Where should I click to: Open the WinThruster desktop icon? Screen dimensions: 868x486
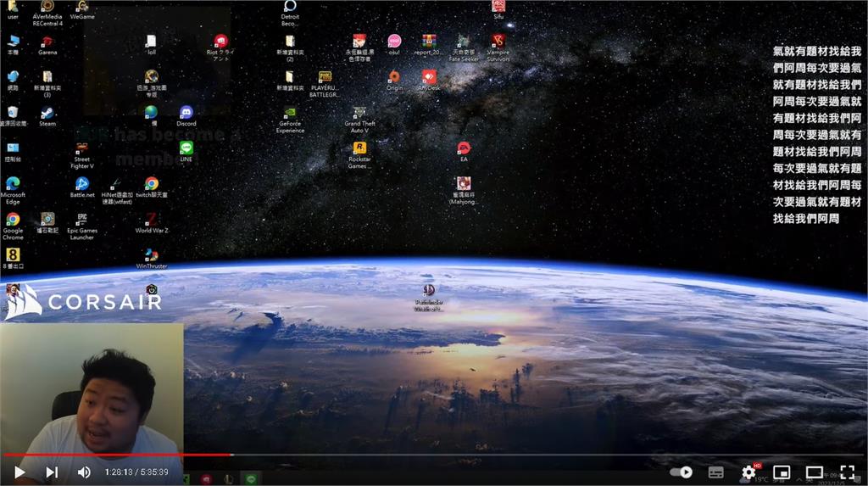tap(151, 259)
